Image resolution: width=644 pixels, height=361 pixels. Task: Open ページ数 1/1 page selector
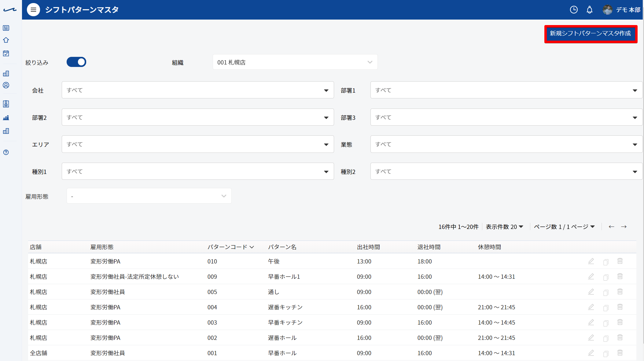coord(564,227)
